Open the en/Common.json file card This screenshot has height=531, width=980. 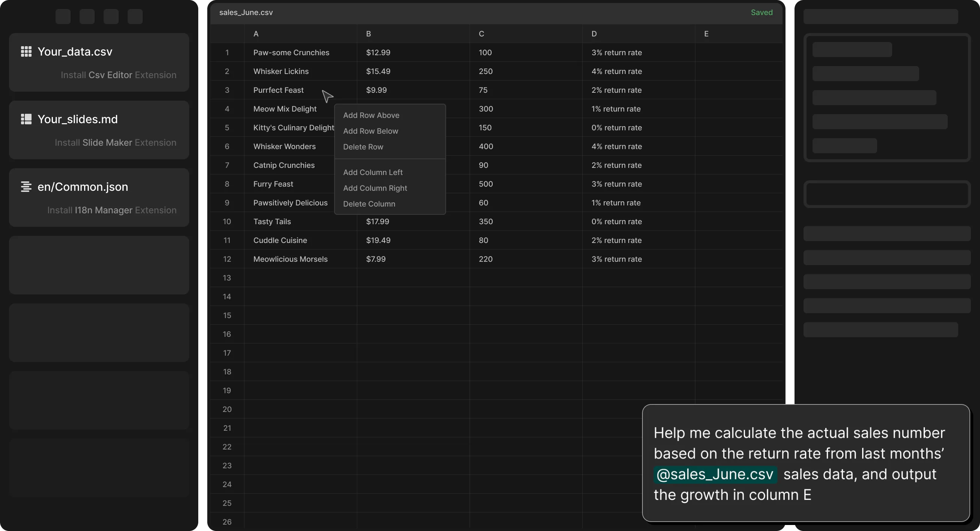click(x=99, y=198)
